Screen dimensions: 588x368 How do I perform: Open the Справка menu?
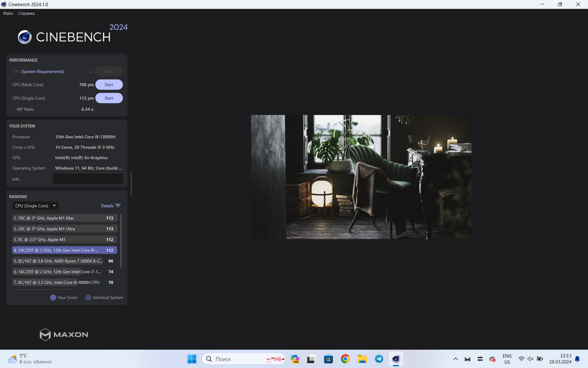click(x=26, y=13)
